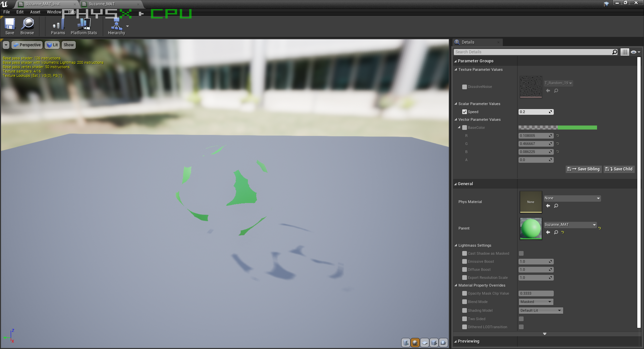
Task: Enable Emissive Boost override checkbox
Action: (x=465, y=261)
